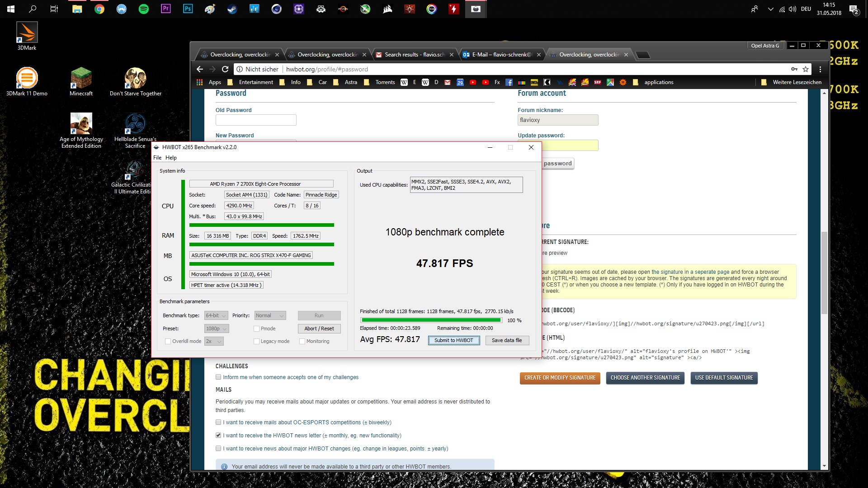Open Windows search from the taskbar
The width and height of the screenshot is (868, 488).
pyautogui.click(x=33, y=9)
